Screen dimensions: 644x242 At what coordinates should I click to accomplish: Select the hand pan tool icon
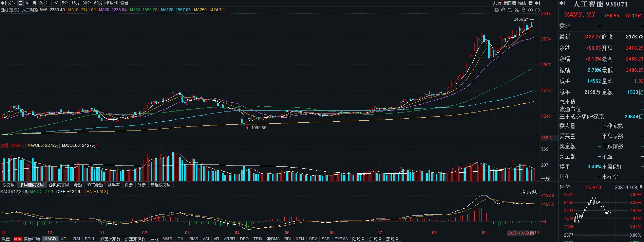pyautogui.click(x=503, y=10)
